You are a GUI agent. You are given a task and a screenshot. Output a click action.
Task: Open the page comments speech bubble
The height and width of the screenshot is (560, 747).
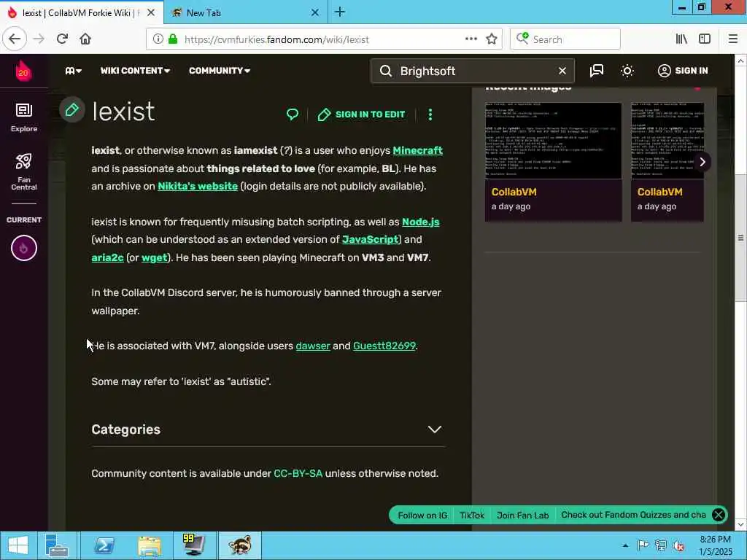293,114
